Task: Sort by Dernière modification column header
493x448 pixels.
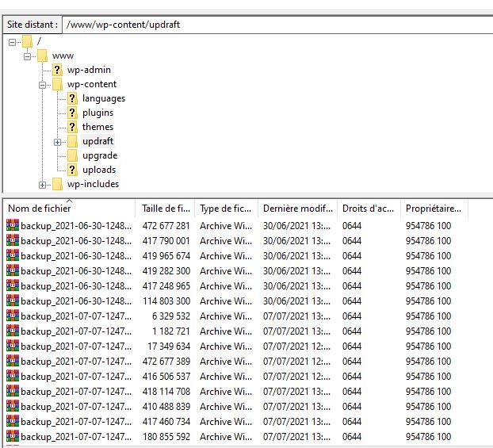Action: 297,209
